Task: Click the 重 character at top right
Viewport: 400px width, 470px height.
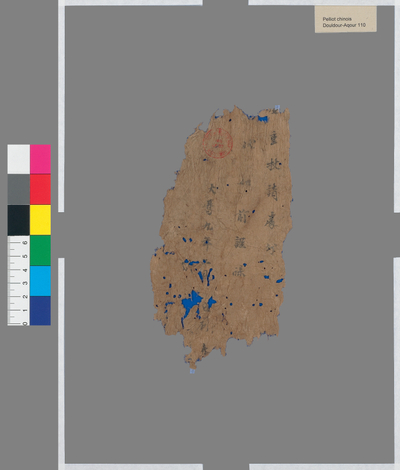Action: (274, 139)
